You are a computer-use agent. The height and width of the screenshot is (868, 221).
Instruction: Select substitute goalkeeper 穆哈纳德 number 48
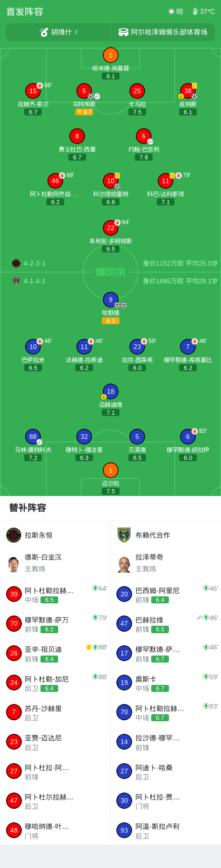(x=55, y=830)
